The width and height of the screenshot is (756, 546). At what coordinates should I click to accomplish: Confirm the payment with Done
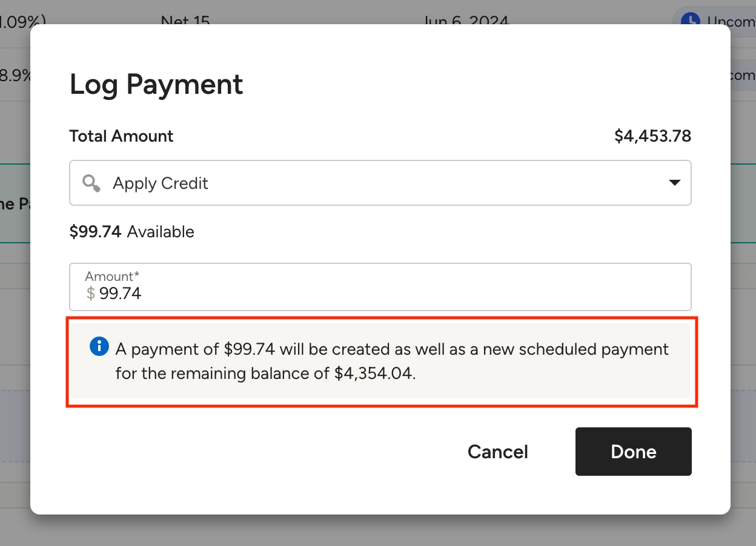pos(634,452)
